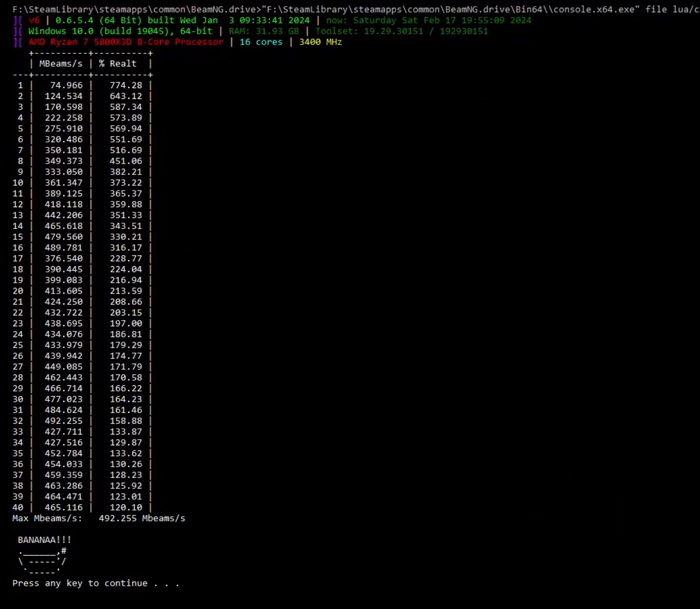This screenshot has height=609, width=700.
Task: Click the value 433.979 in row 25
Action: (x=64, y=346)
